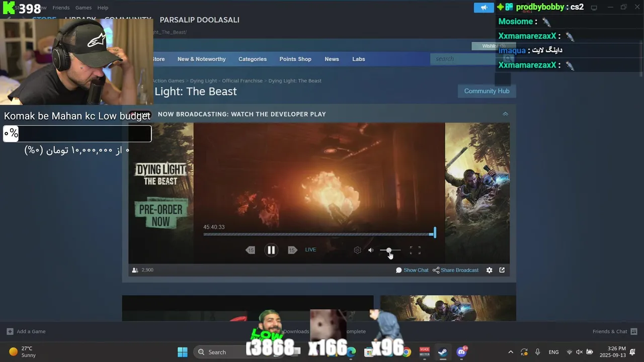The image size is (644, 362).
Task: Open the Help menu in Steam
Action: pyautogui.click(x=103, y=8)
